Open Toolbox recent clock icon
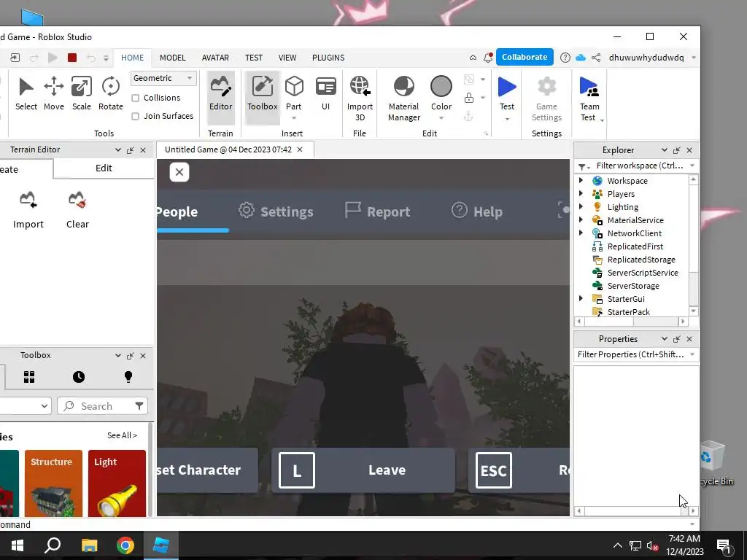The height and width of the screenshot is (560, 747). click(79, 377)
